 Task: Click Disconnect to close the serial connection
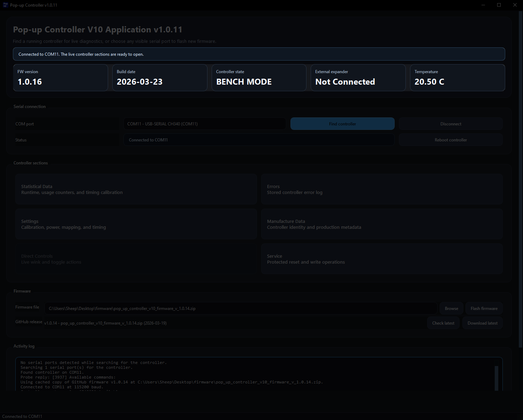(x=450, y=124)
